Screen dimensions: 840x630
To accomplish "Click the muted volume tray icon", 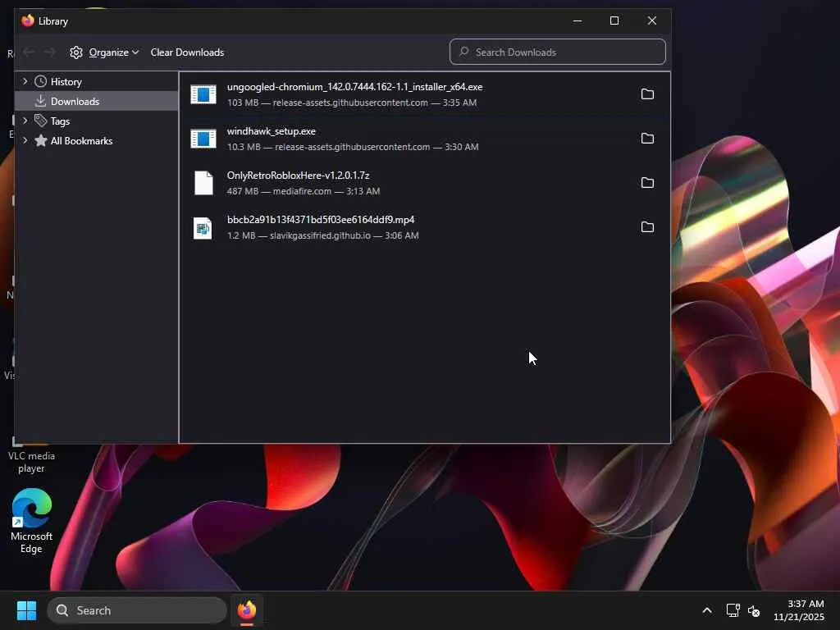I will (x=754, y=610).
